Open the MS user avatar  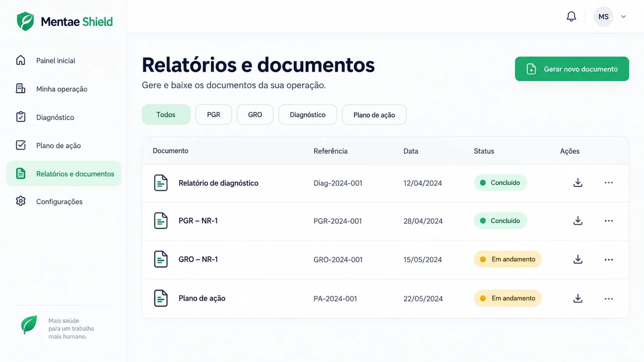coord(604,17)
